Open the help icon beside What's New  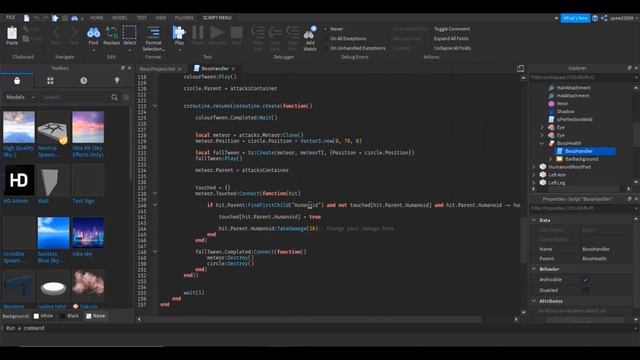coord(595,18)
